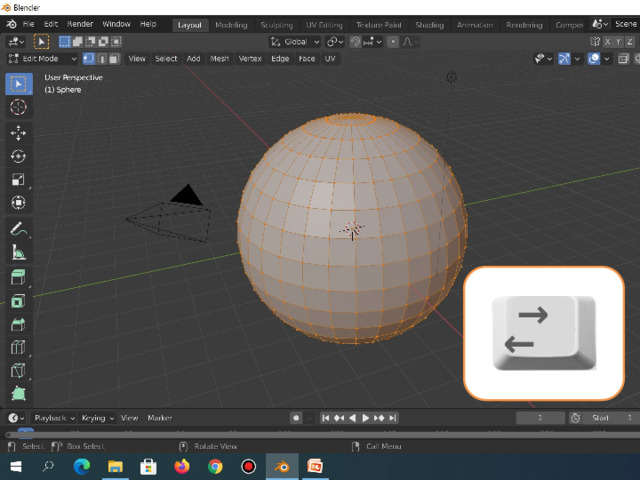Open Firefox from taskbar
640x480 pixels.
[182, 466]
